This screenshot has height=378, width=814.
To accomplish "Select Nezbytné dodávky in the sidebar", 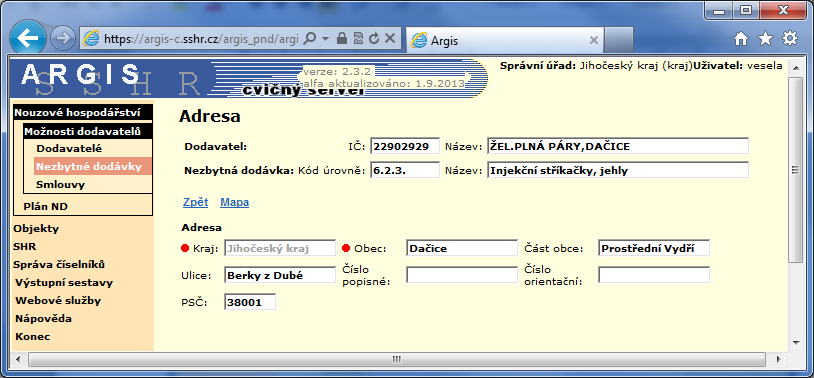I will [x=93, y=167].
